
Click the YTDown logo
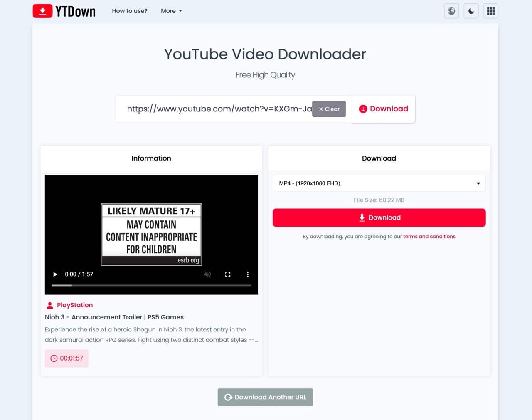64,11
